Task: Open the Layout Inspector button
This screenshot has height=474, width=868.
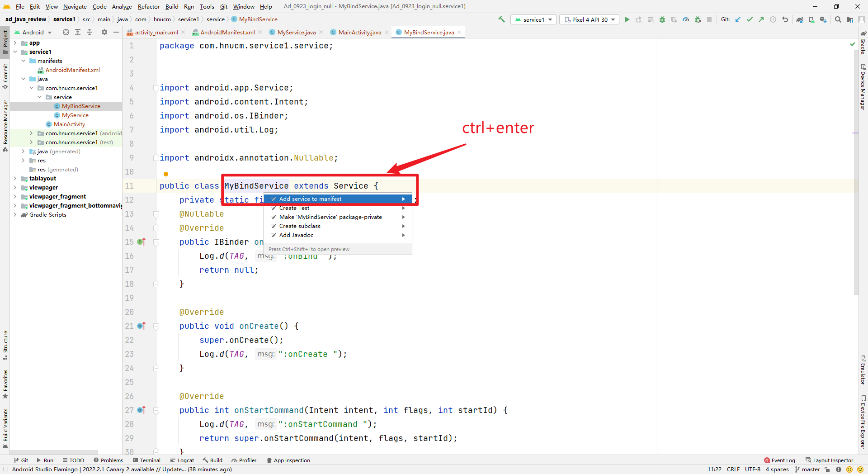Action: (x=830, y=460)
